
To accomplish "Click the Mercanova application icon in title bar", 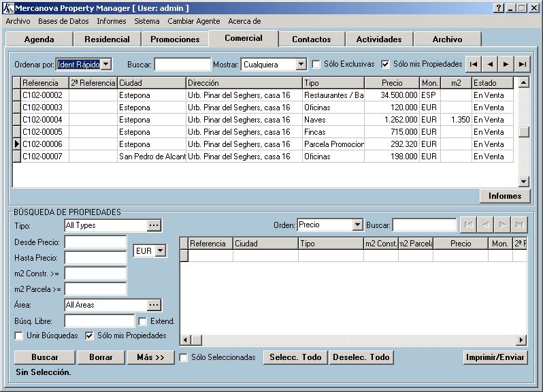I will click(8, 8).
